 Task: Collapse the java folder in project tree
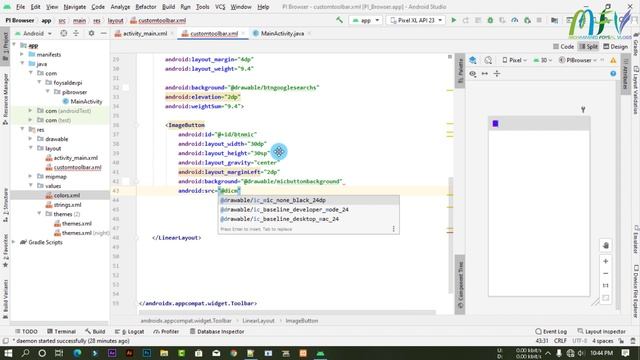pos(22,64)
